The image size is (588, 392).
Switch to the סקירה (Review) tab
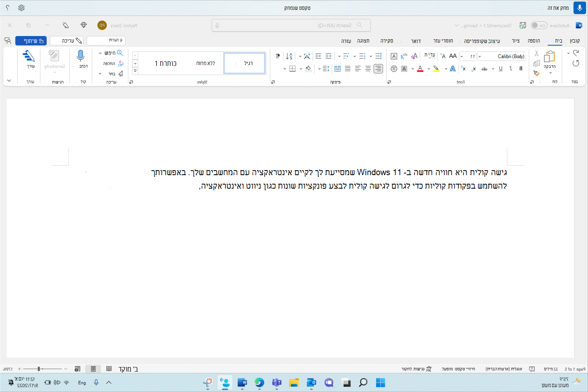click(x=387, y=41)
